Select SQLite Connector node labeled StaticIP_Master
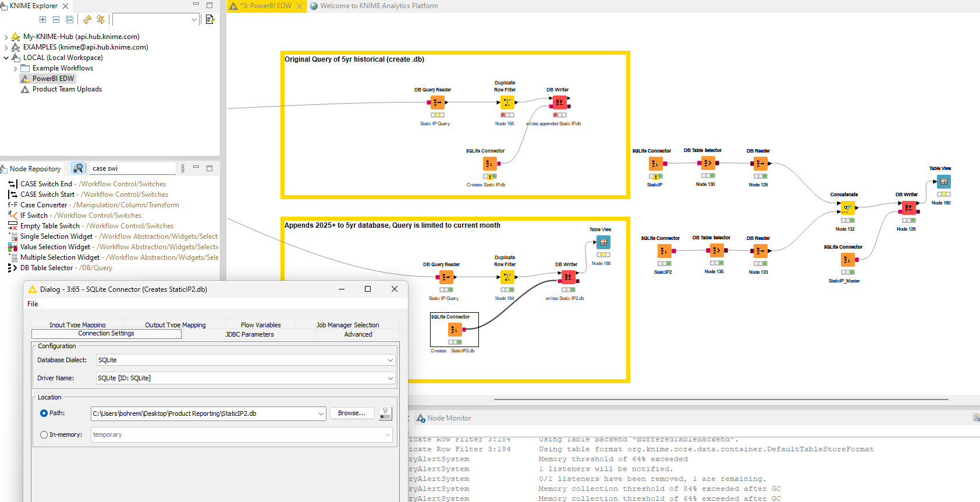Viewport: 980px width, 502px height. click(x=848, y=260)
